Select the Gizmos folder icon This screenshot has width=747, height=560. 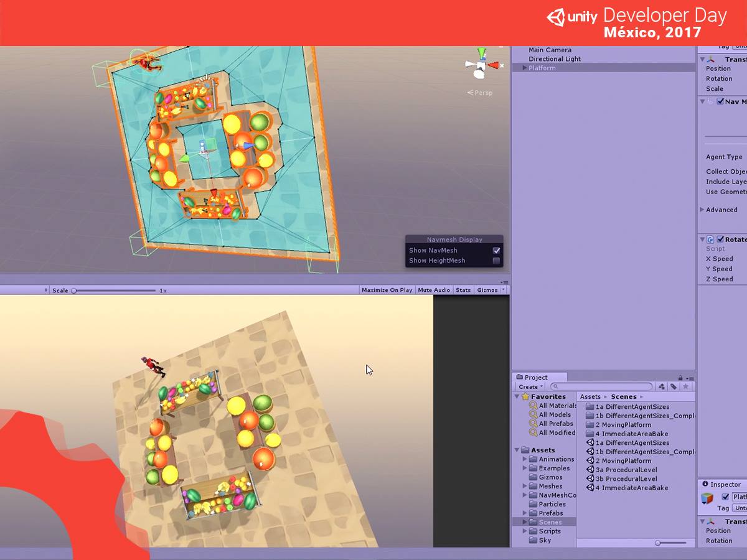coord(533,477)
